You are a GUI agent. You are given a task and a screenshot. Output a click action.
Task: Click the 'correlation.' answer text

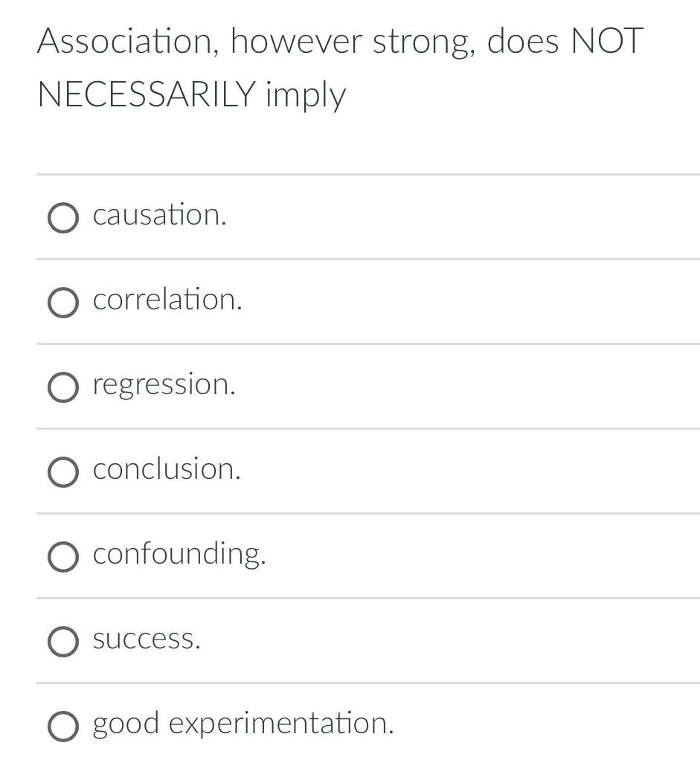pyautogui.click(x=167, y=300)
